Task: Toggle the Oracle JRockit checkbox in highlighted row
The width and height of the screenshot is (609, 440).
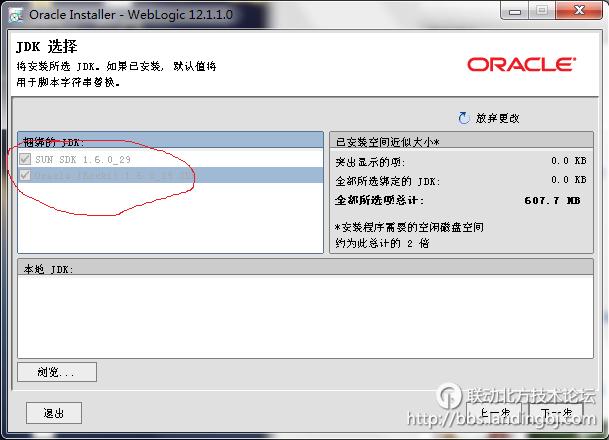Action: (25, 175)
